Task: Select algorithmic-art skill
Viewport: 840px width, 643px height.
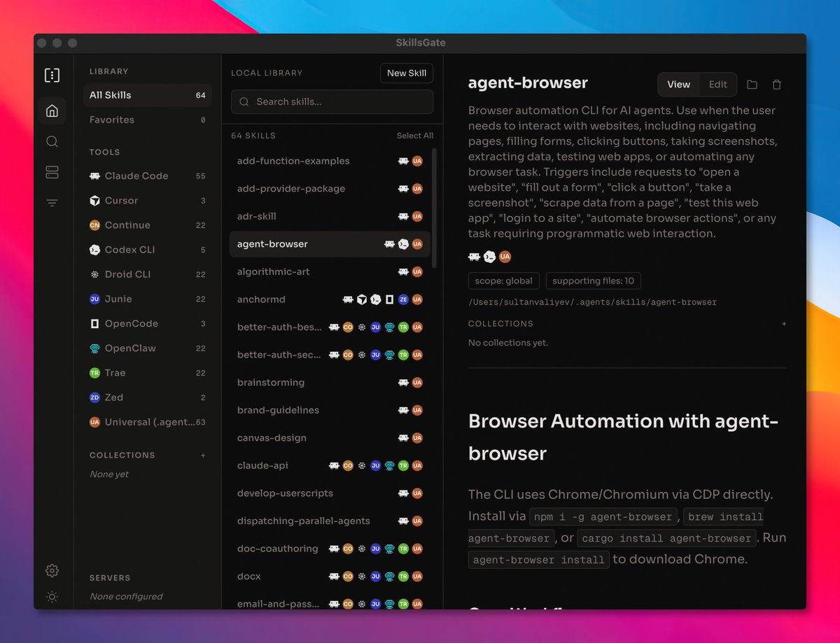Action: point(330,271)
